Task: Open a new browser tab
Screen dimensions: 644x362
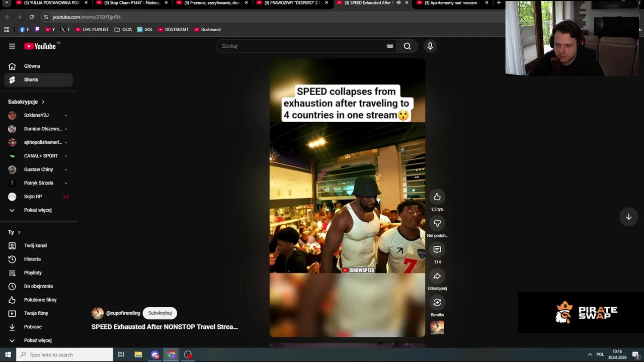Action: (x=499, y=3)
